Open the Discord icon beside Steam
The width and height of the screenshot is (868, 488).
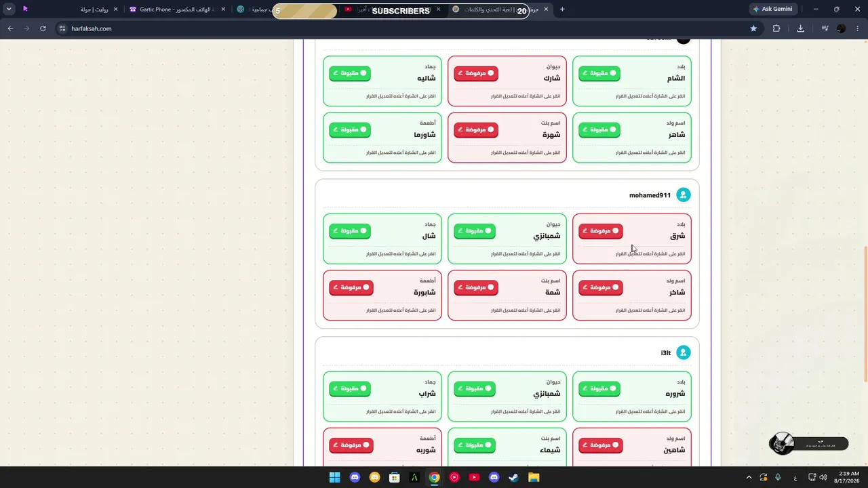pos(494,477)
